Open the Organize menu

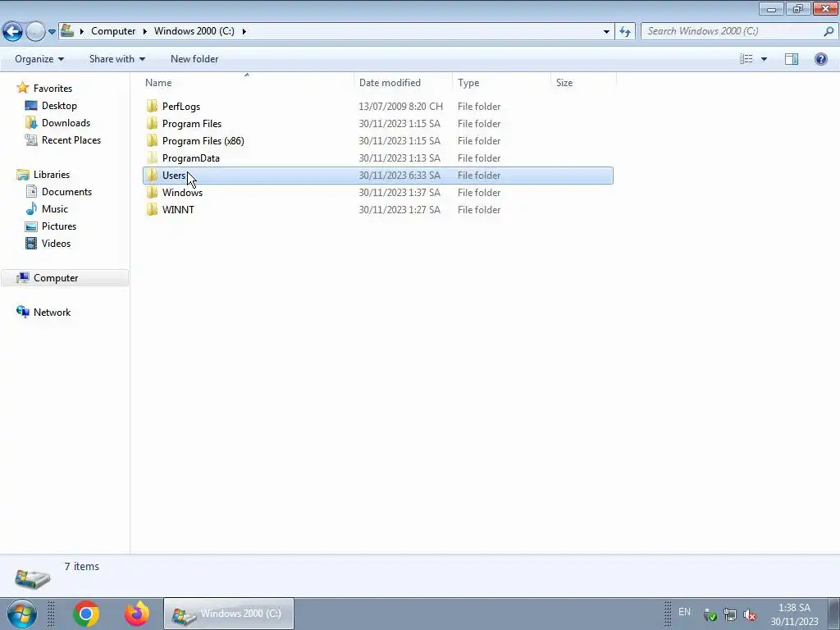(39, 59)
